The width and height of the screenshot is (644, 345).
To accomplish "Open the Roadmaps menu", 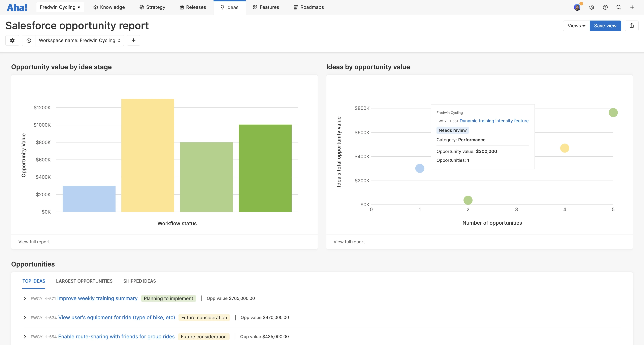I will [309, 7].
